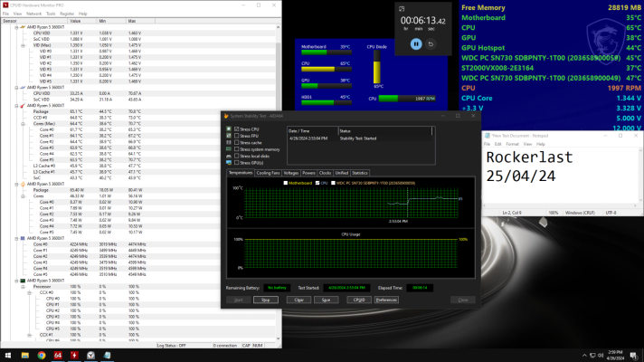Switch to AIDA64 taskbar icon
644x362 pixels.
(x=58, y=356)
